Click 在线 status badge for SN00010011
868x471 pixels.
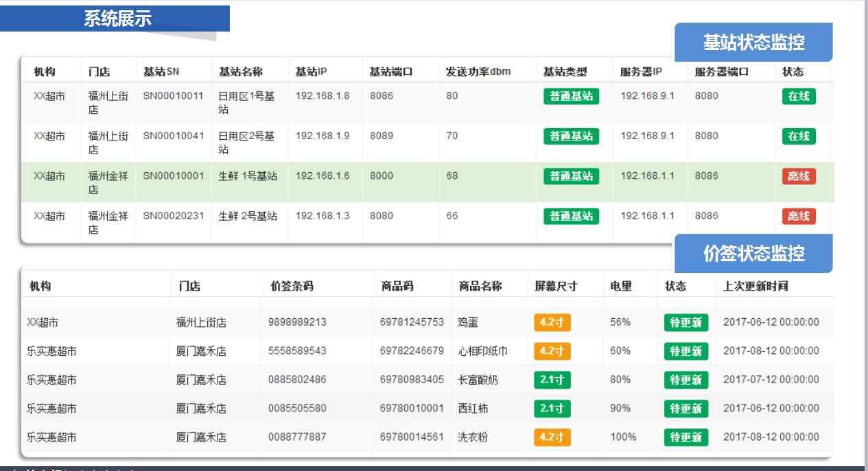pyautogui.click(x=799, y=97)
